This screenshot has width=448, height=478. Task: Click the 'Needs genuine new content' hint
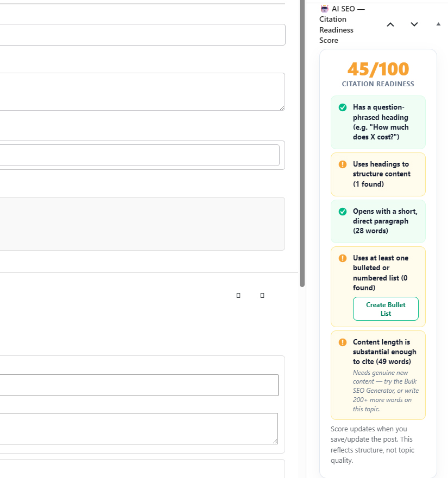point(386,391)
